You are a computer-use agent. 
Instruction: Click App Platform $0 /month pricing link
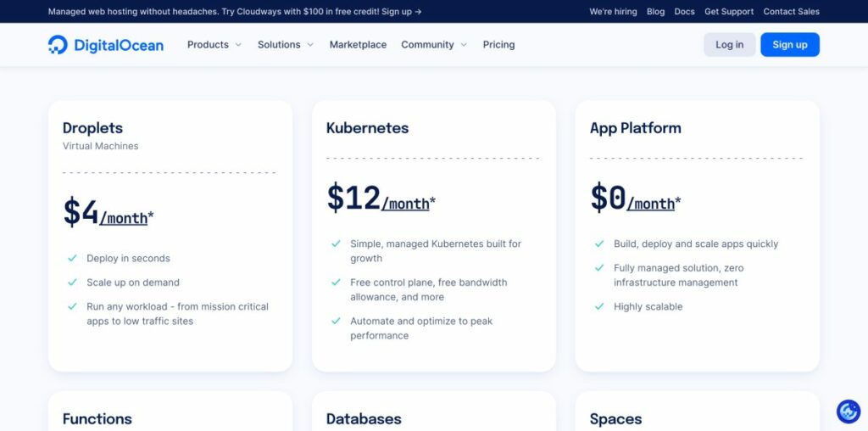(x=650, y=204)
